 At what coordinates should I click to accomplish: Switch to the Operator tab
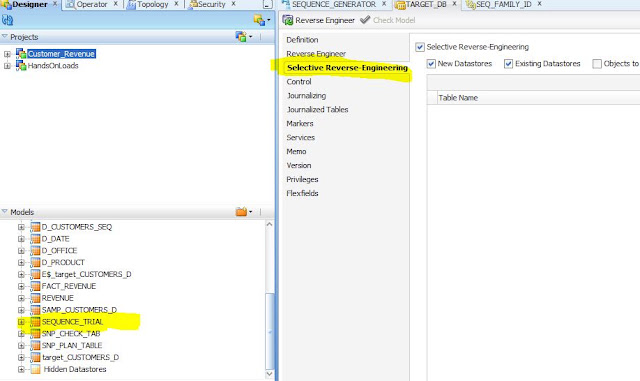pos(92,4)
